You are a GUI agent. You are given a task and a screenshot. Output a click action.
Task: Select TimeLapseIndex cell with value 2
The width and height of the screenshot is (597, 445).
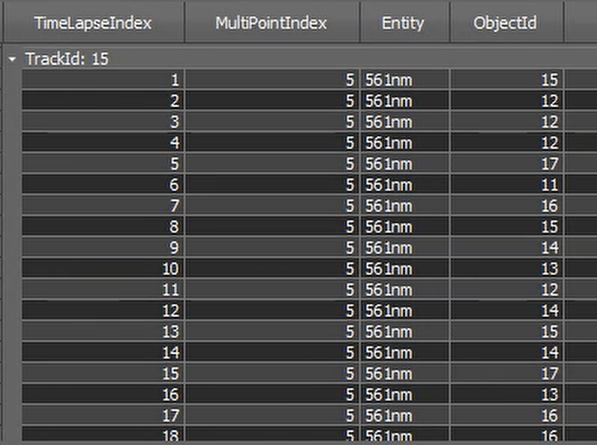(x=103, y=101)
